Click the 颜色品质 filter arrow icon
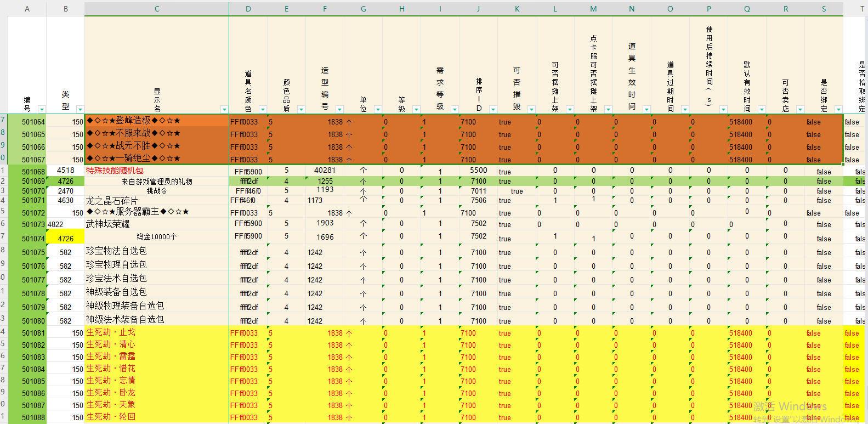 point(301,109)
